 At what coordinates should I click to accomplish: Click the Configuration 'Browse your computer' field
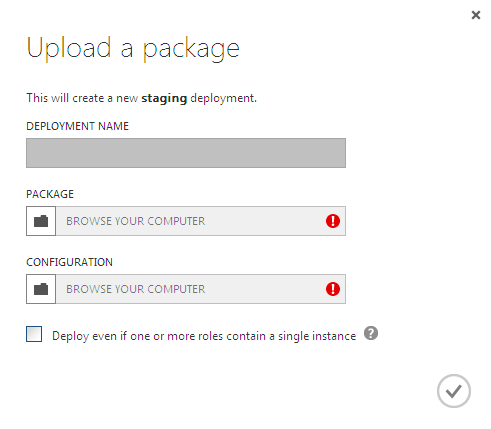click(201, 289)
